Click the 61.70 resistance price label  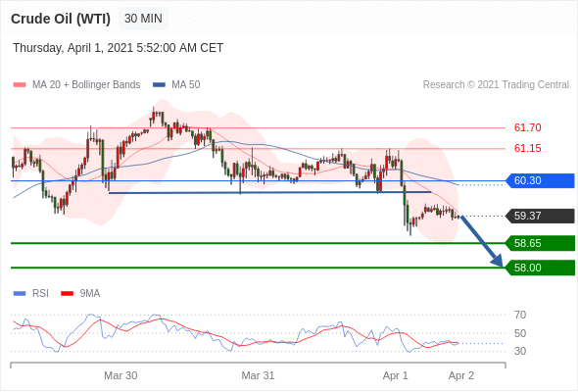pyautogui.click(x=527, y=127)
